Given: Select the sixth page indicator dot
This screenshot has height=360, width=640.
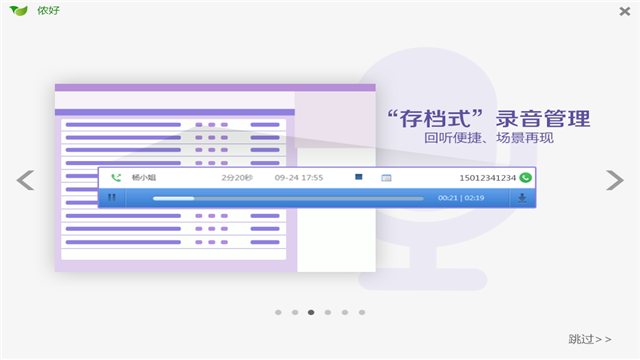Looking at the screenshot, I should pos(362,312).
